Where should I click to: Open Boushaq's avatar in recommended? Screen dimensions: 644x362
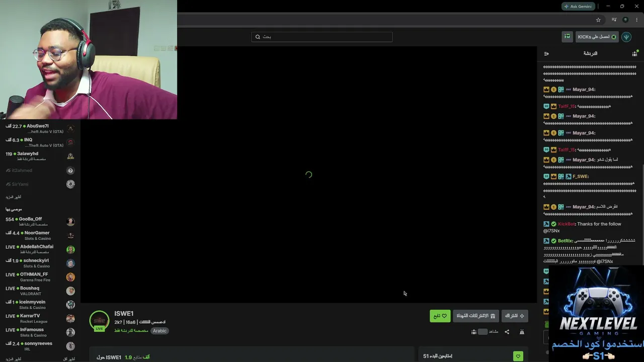[70, 291]
